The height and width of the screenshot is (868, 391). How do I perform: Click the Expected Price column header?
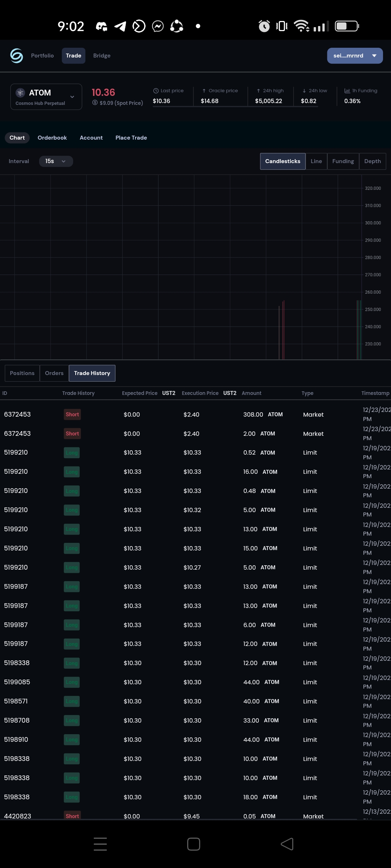coord(140,393)
